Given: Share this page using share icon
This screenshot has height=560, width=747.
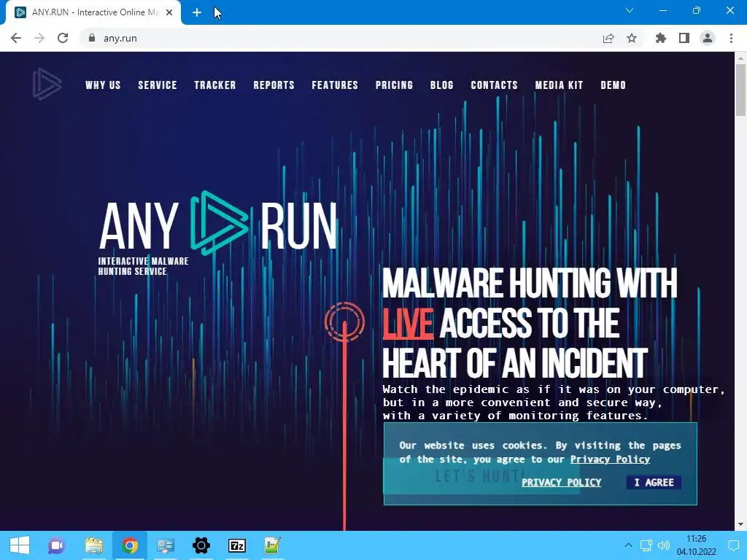Looking at the screenshot, I should [x=608, y=38].
